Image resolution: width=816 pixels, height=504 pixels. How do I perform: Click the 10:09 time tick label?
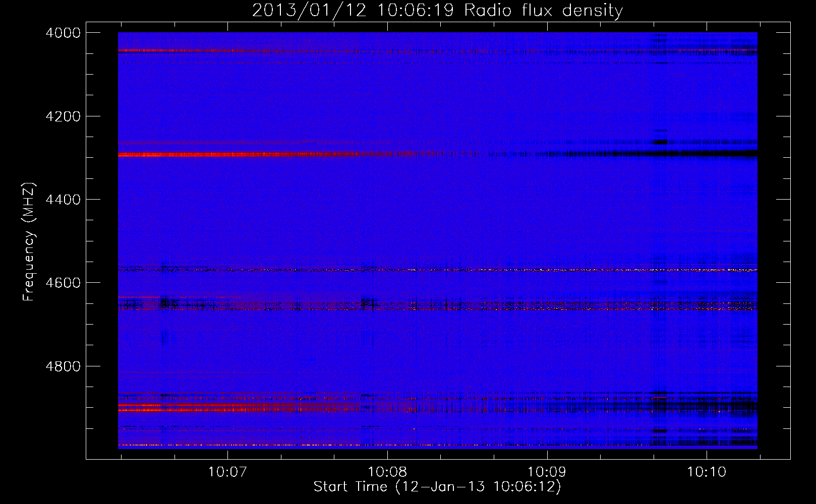[x=547, y=472]
